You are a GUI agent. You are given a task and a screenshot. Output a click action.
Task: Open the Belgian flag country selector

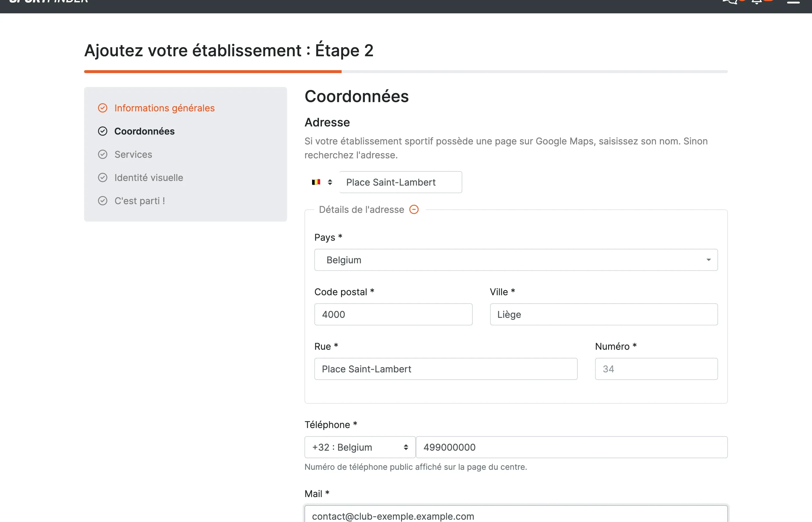tap(322, 182)
